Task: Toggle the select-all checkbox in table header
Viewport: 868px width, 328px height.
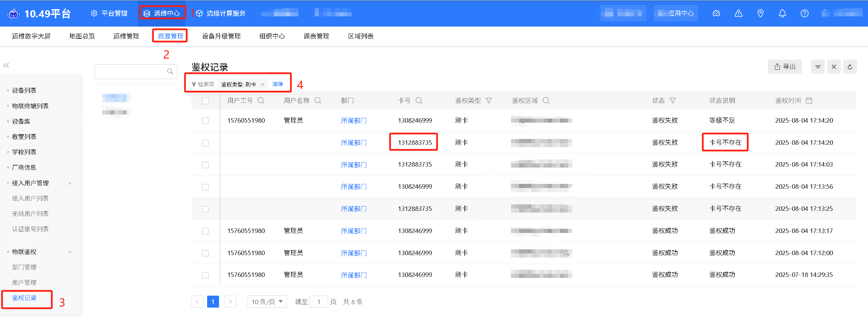Action: click(205, 101)
